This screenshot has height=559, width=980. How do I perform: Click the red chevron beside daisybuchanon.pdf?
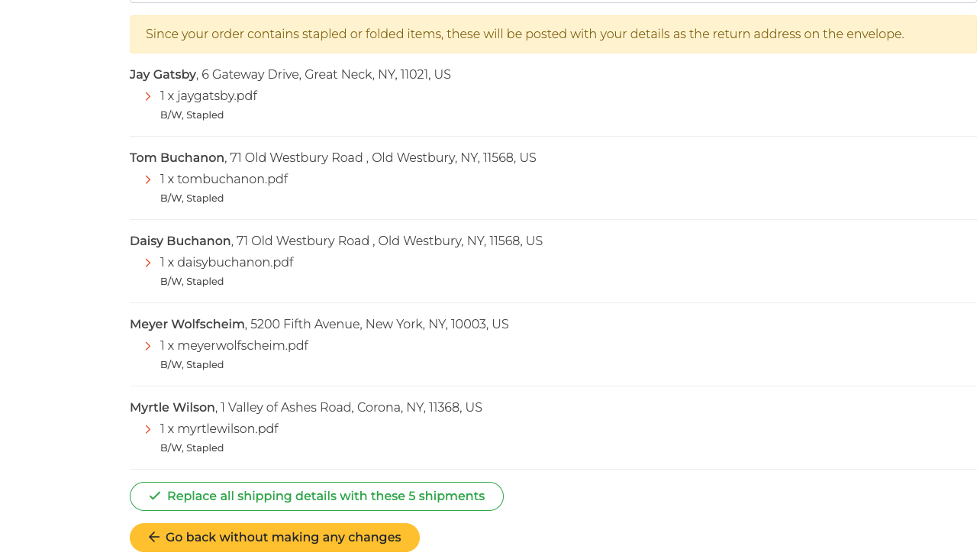point(148,263)
